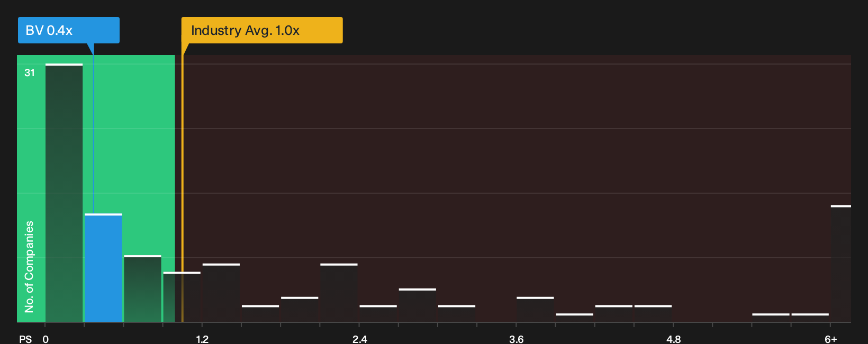Click the blue BV 0.4x label
This screenshot has height=344, width=868.
[x=69, y=30]
